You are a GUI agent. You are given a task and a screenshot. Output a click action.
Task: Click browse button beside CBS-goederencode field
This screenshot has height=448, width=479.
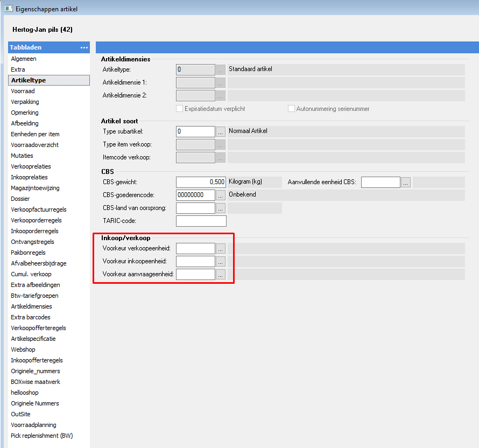click(x=221, y=195)
